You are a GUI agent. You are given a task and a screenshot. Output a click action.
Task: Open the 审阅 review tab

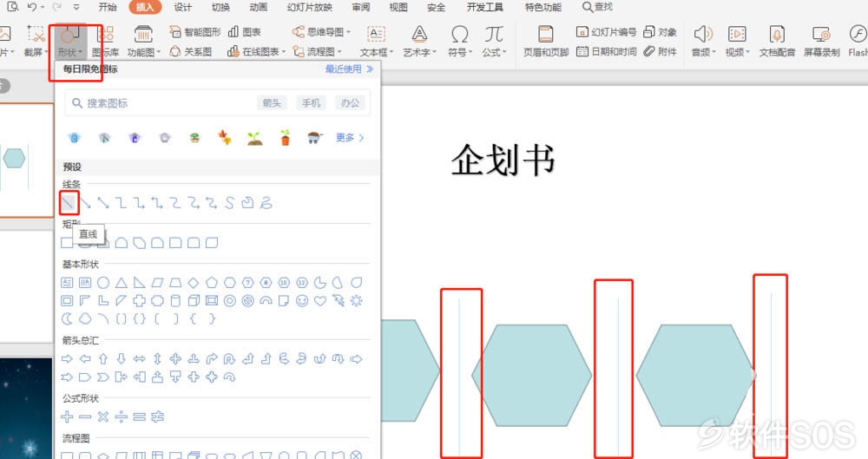(361, 7)
